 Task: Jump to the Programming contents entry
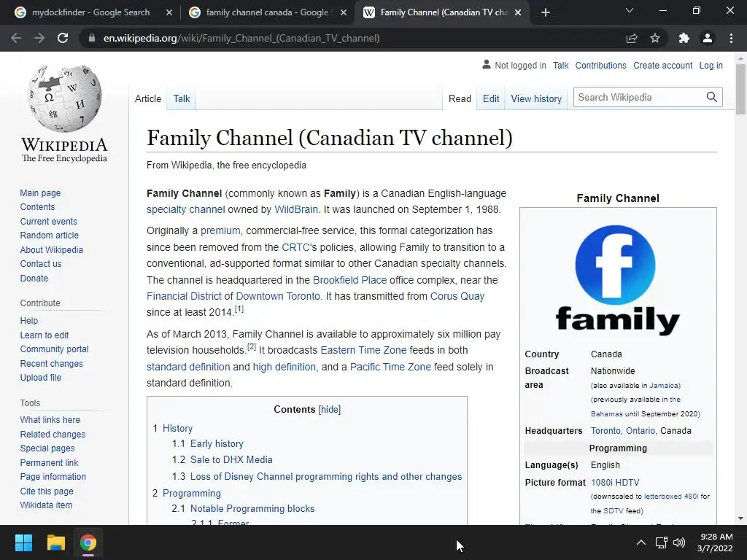(x=192, y=494)
